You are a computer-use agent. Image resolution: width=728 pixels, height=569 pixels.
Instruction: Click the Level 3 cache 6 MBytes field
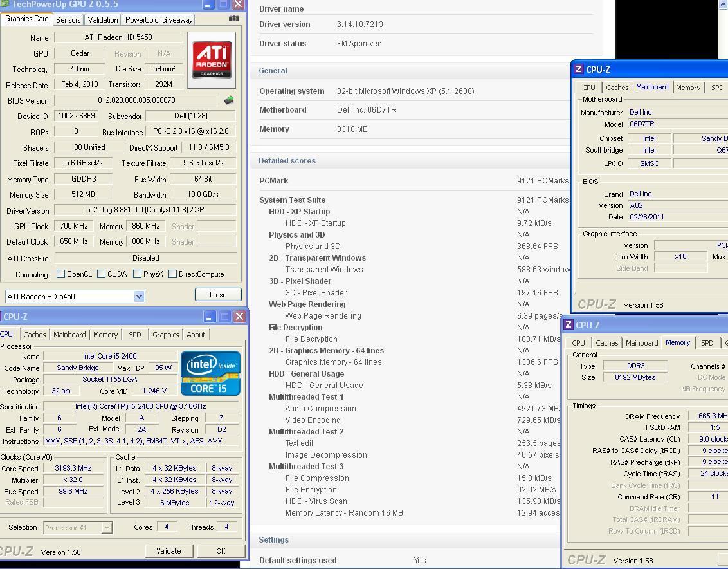[x=174, y=503]
